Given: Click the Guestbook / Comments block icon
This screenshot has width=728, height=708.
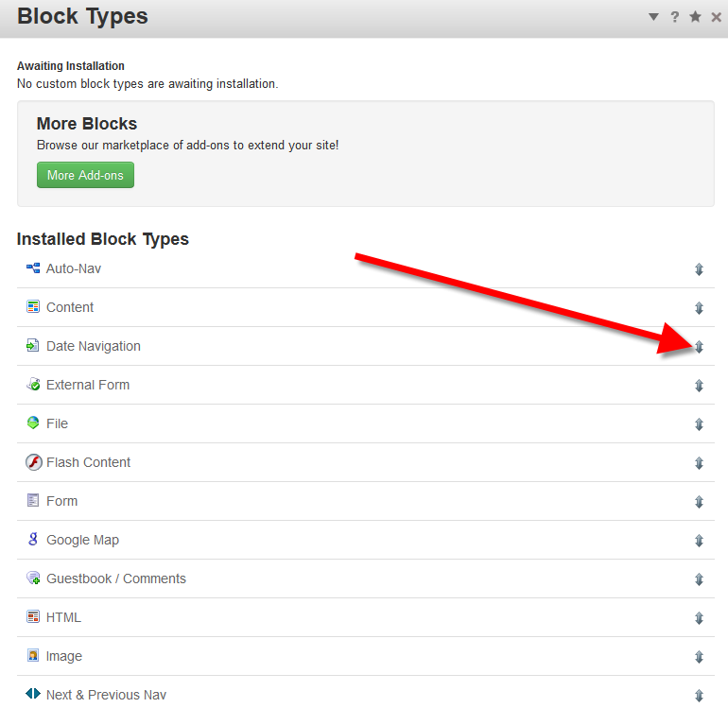Looking at the screenshot, I should coord(33,578).
